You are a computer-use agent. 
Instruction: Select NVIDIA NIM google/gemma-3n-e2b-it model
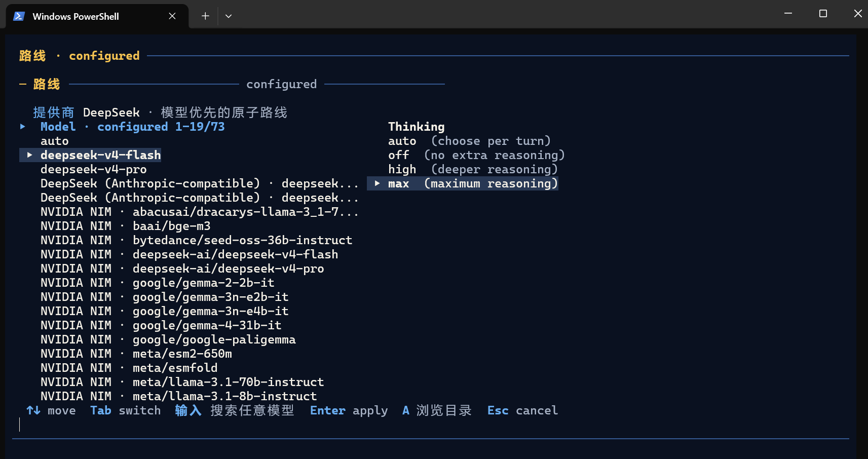[164, 297]
